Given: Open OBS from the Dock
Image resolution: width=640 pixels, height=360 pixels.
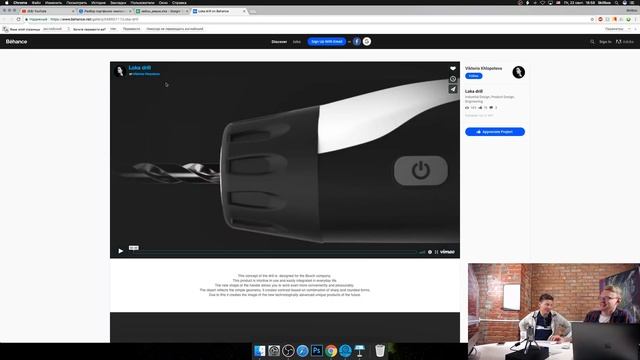Looking at the screenshot, I should [288, 351].
